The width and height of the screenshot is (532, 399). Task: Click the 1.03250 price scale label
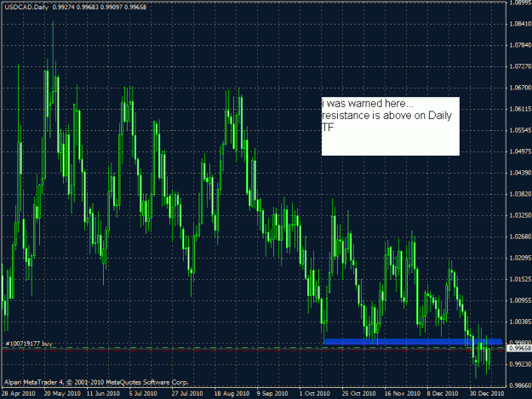point(520,215)
